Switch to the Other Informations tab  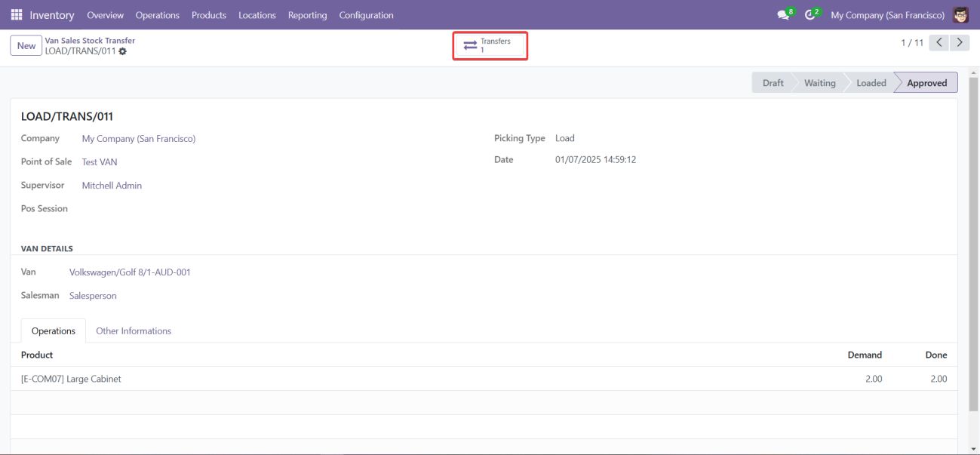tap(134, 331)
